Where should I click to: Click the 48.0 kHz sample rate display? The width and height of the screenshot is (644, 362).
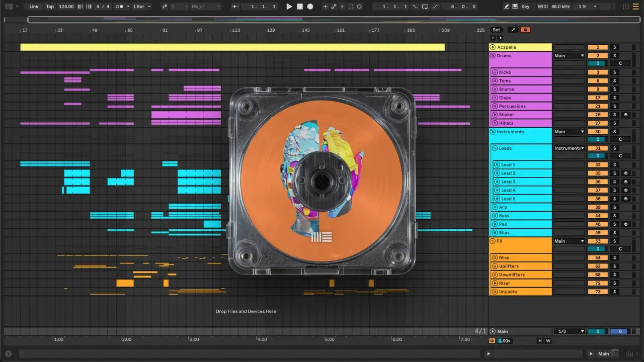[x=561, y=7]
